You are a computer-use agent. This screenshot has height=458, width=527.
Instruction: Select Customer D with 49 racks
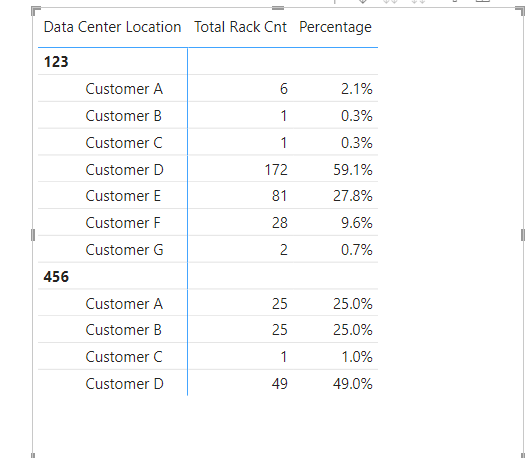pyautogui.click(x=124, y=384)
